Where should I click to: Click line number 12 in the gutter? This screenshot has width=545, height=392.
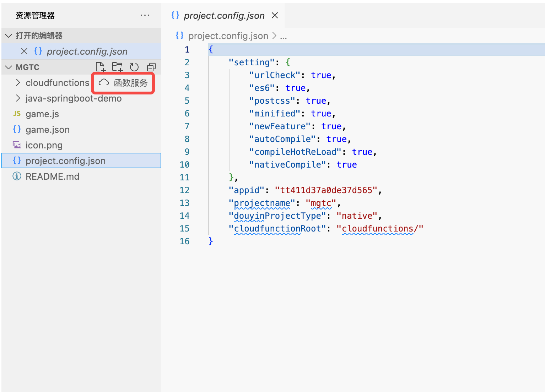184,190
